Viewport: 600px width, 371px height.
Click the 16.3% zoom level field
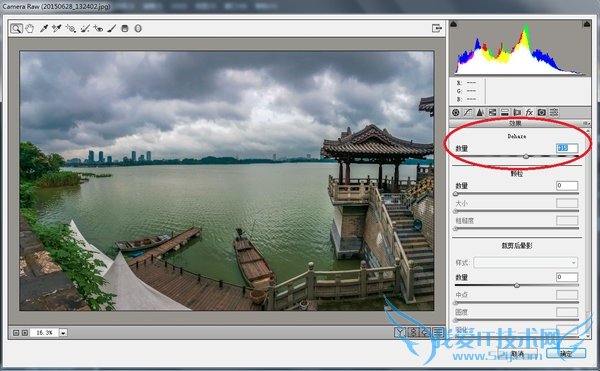[44, 333]
